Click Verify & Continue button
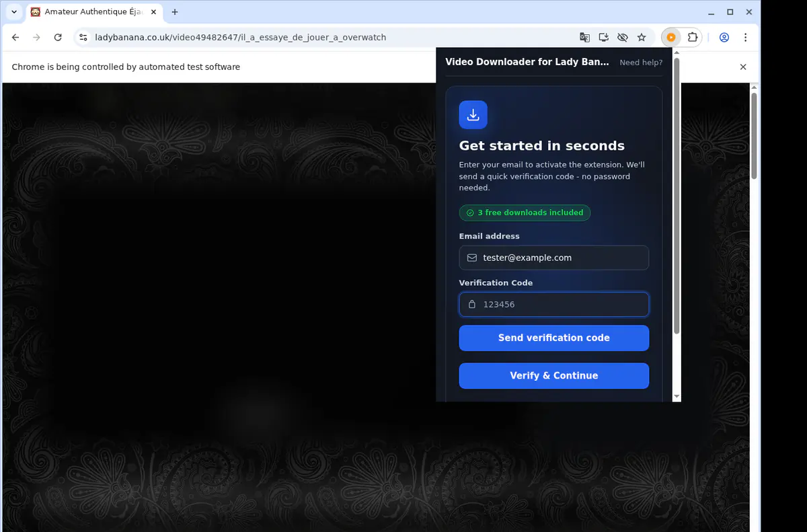Screen dimensions: 807x532 point(554,376)
